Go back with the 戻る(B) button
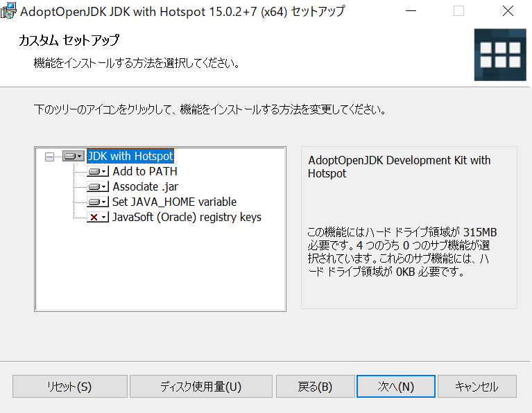The image size is (532, 413). 315,386
